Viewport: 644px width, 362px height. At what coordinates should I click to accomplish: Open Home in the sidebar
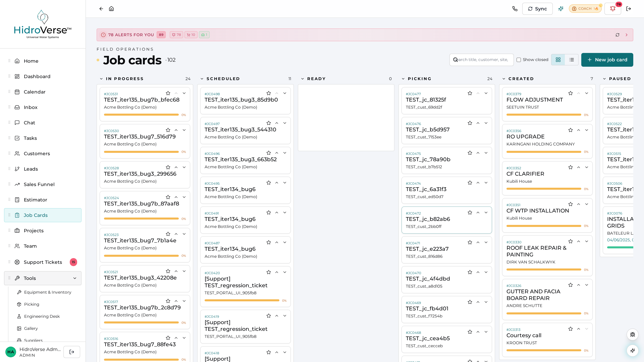coord(43,61)
